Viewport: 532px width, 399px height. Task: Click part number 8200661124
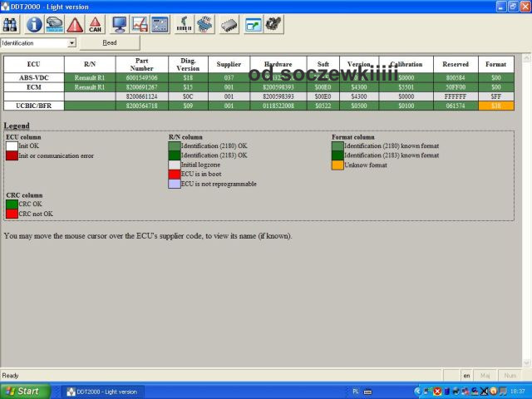coord(142,96)
